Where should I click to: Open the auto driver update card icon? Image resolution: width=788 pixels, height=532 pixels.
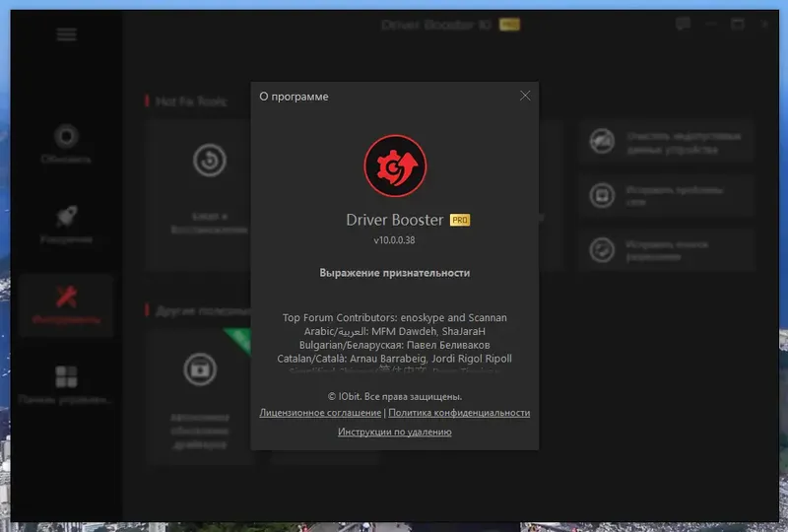point(200,369)
